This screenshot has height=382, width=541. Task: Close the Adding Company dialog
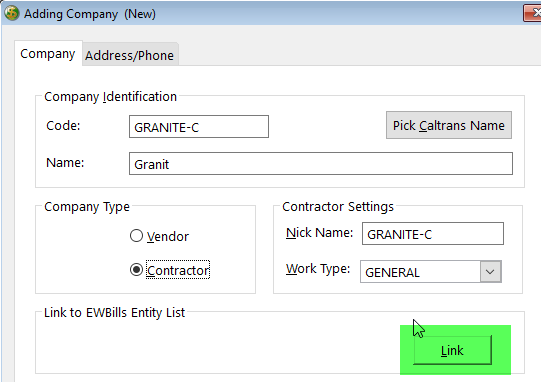(x=532, y=13)
